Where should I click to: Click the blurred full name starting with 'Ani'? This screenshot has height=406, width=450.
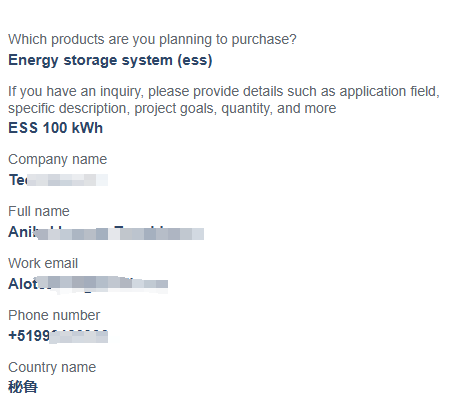pos(106,232)
